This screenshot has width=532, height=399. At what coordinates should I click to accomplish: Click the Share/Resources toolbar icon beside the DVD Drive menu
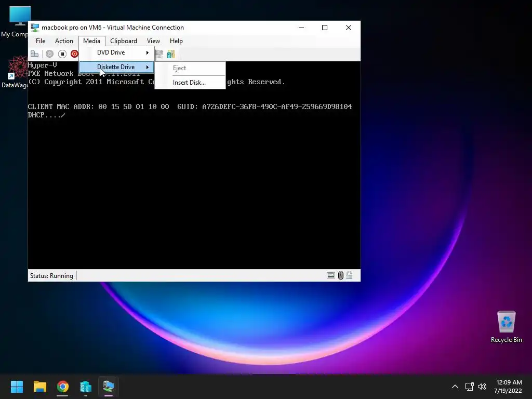pyautogui.click(x=159, y=54)
